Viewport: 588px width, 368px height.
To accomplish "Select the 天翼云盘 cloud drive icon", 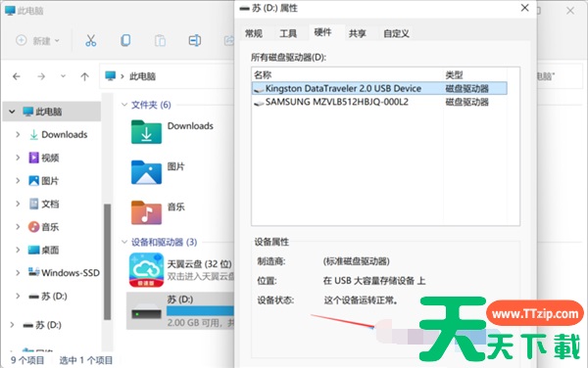I will 146,270.
